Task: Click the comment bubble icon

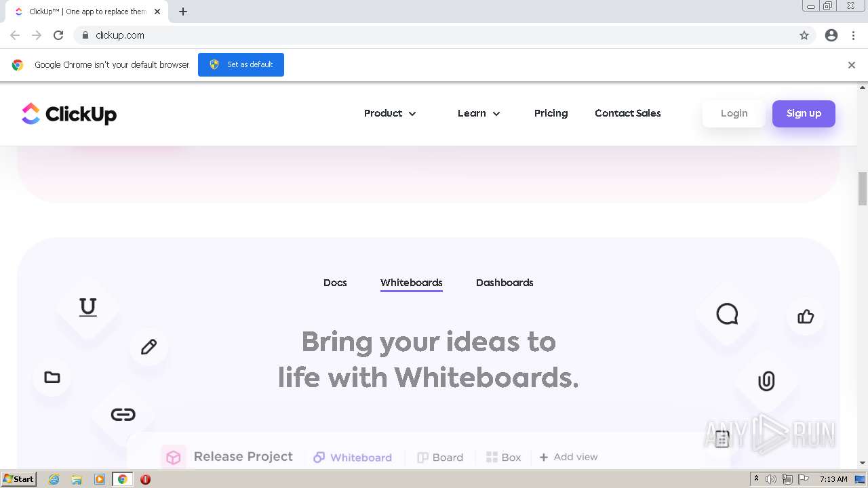Action: (x=727, y=314)
